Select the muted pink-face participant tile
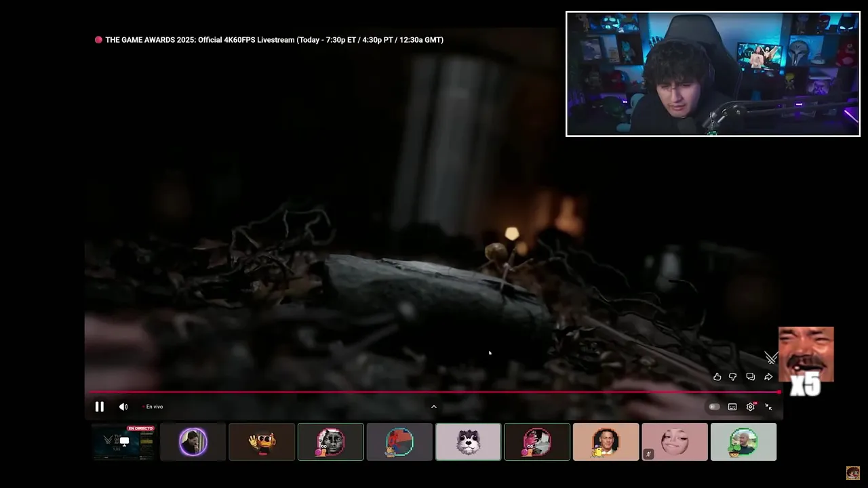The height and width of the screenshot is (488, 868). (x=675, y=442)
